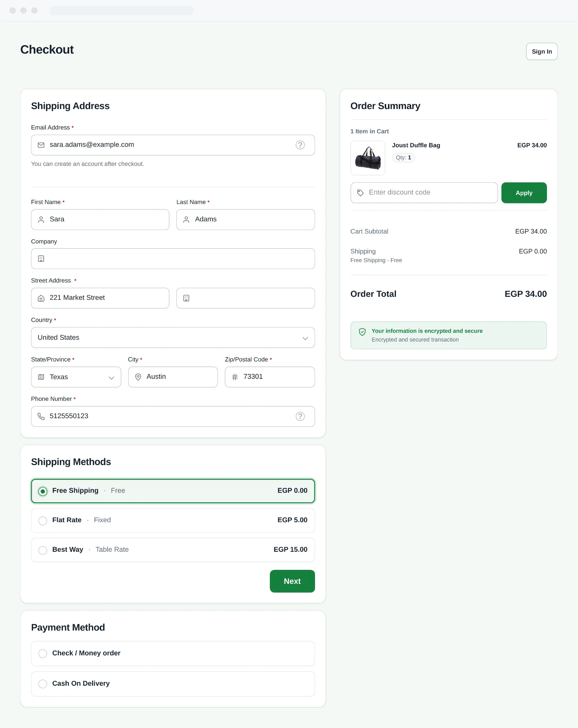Image resolution: width=578 pixels, height=728 pixels.
Task: Select the Flat Rate shipping radio button
Action: tap(43, 521)
